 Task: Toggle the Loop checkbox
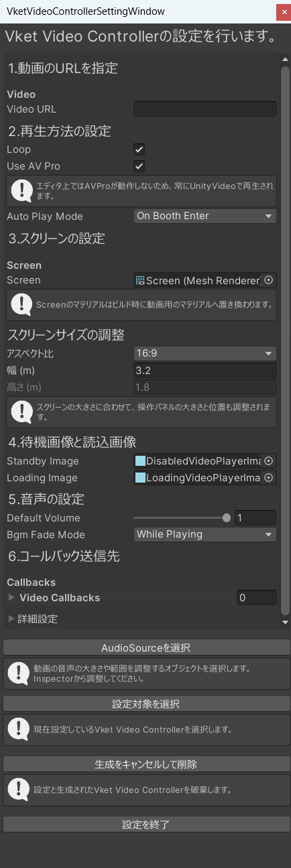coord(139,149)
